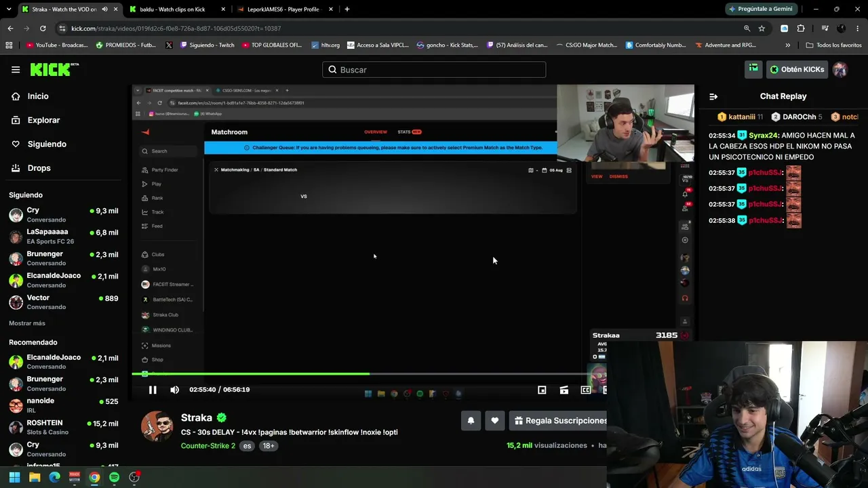Go back in Chrome

pyautogui.click(x=10, y=28)
